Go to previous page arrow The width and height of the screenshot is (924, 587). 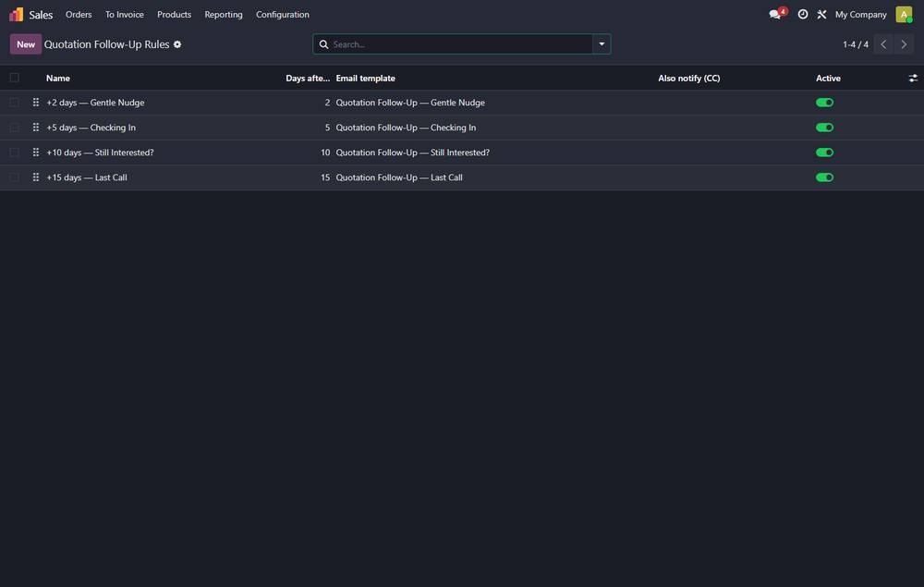tap(883, 44)
